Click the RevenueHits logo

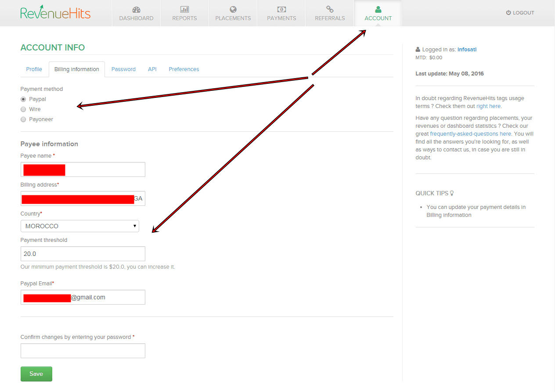pos(55,12)
